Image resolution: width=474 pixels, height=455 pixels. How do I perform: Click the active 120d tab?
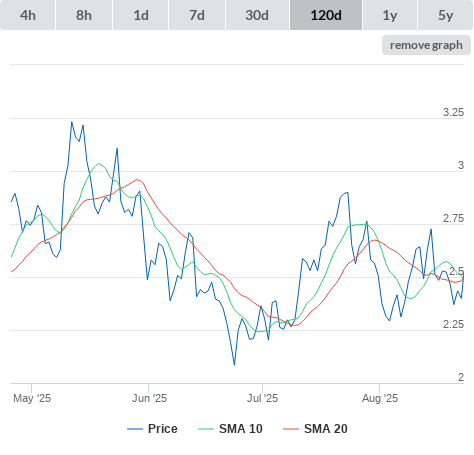(326, 15)
